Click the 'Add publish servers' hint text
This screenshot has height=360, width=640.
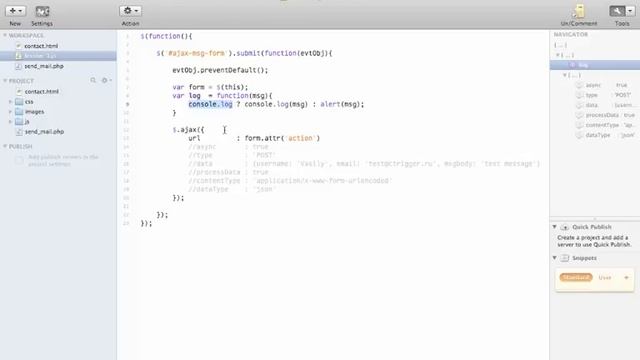tap(63, 160)
